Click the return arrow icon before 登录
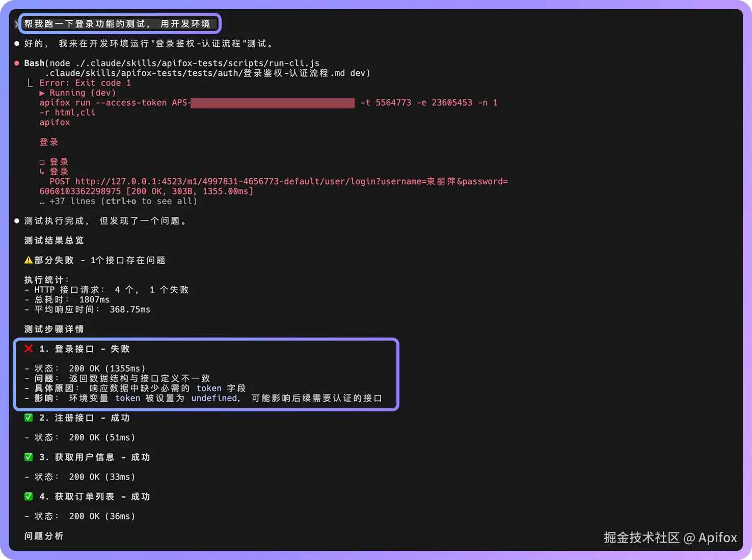The width and height of the screenshot is (752, 560). (42, 172)
